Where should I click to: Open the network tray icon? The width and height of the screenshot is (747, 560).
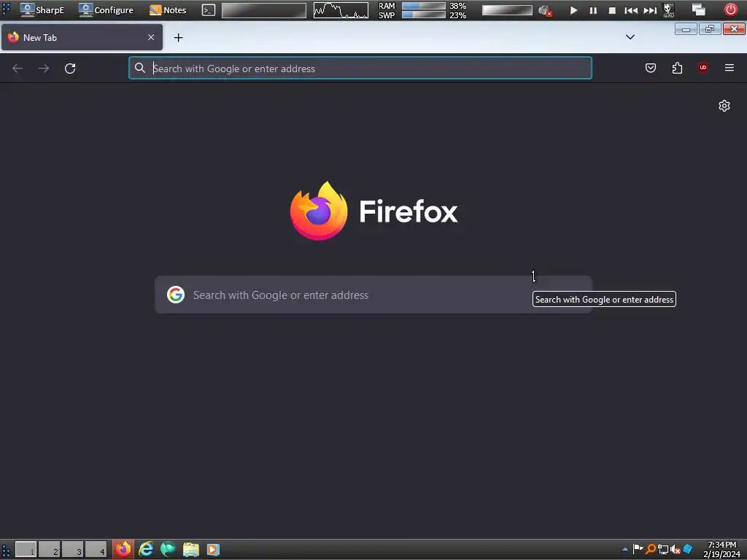click(662, 550)
